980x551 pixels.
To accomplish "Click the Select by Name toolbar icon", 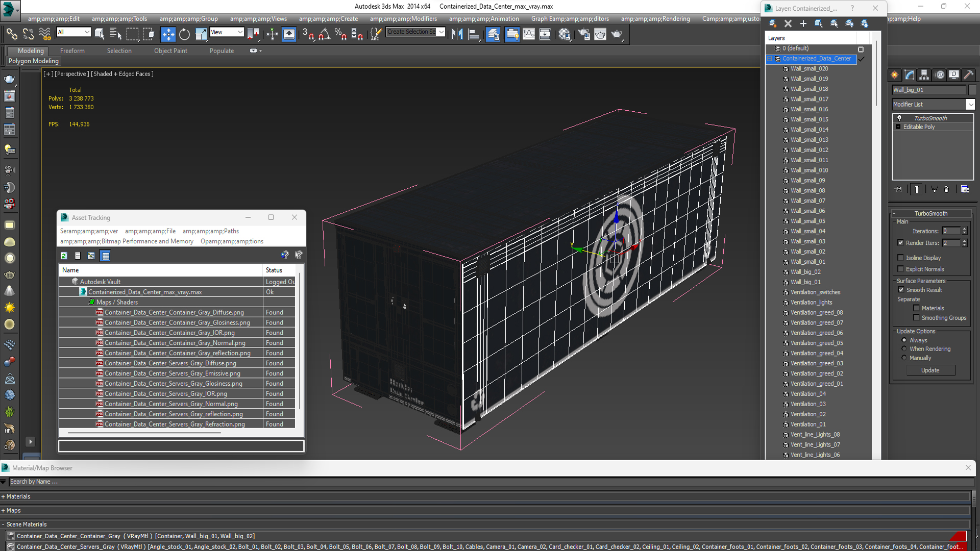I will tap(116, 34).
